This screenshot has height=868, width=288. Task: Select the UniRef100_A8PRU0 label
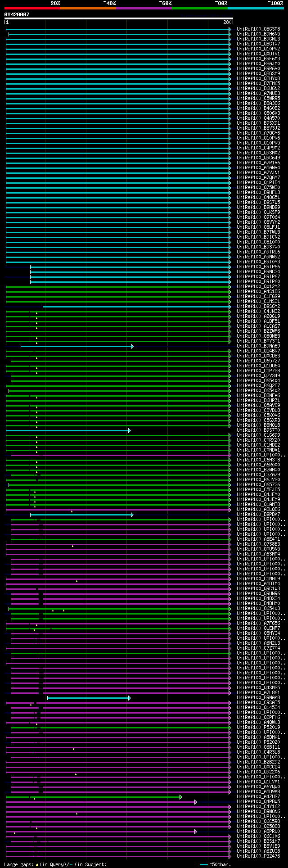pyautogui.click(x=258, y=831)
